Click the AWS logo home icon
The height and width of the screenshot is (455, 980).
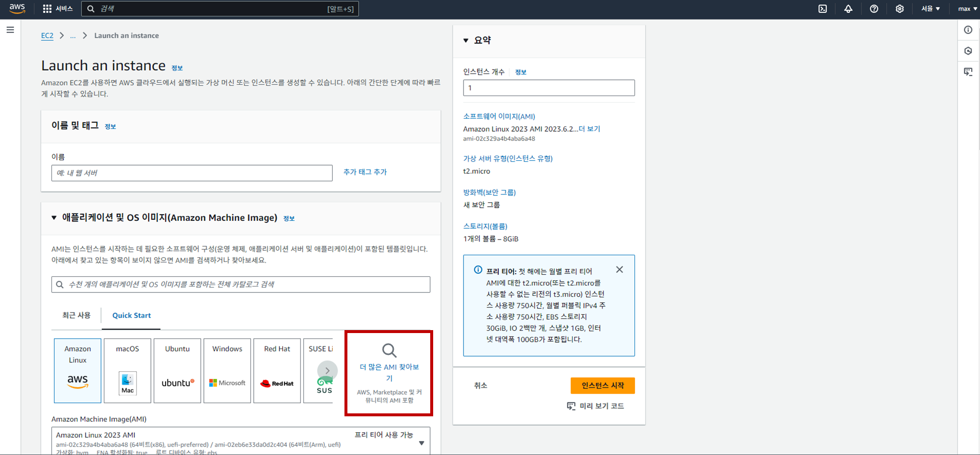[x=17, y=8]
